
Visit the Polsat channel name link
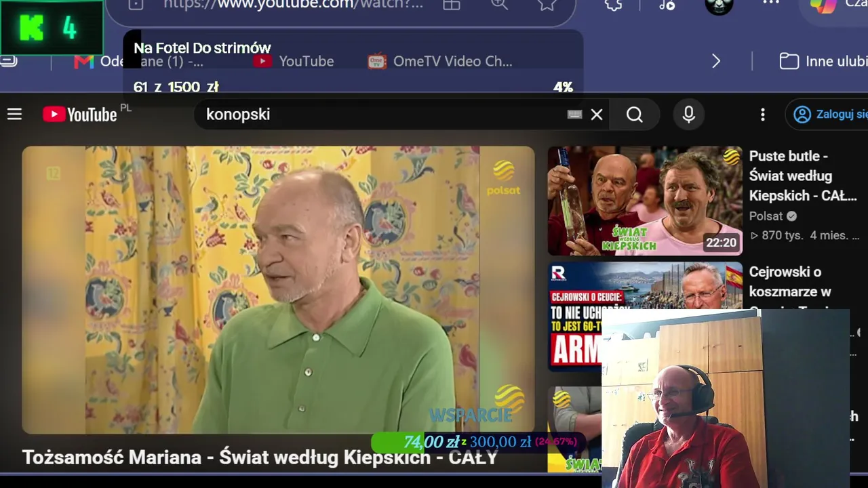point(766,216)
